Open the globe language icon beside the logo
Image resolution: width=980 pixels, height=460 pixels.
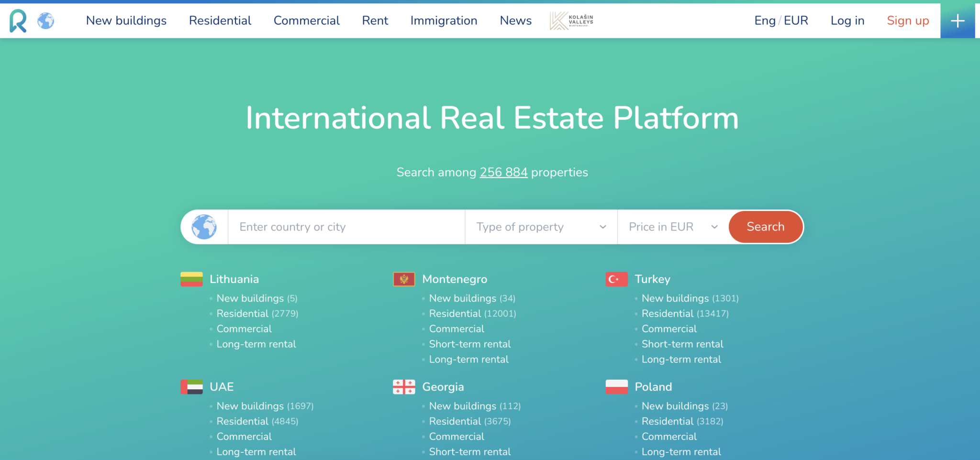pyautogui.click(x=46, y=20)
